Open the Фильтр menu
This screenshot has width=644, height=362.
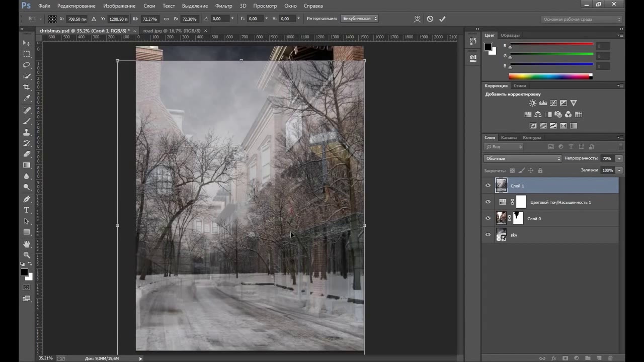pyautogui.click(x=223, y=6)
